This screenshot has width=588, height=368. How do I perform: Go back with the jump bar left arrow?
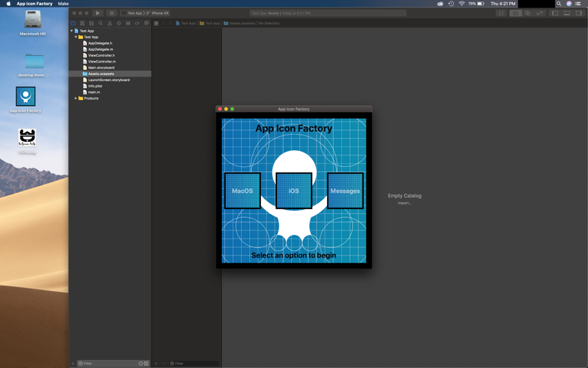pos(163,24)
